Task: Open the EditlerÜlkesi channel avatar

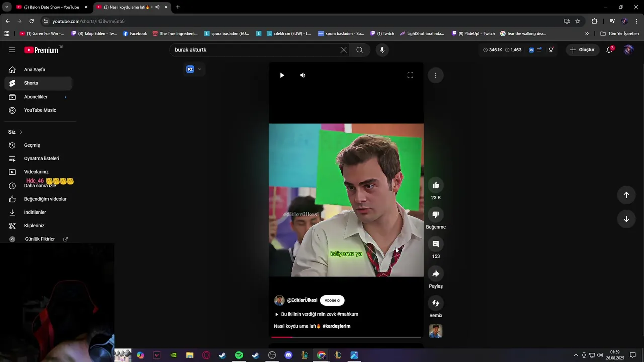Action: tap(279, 300)
